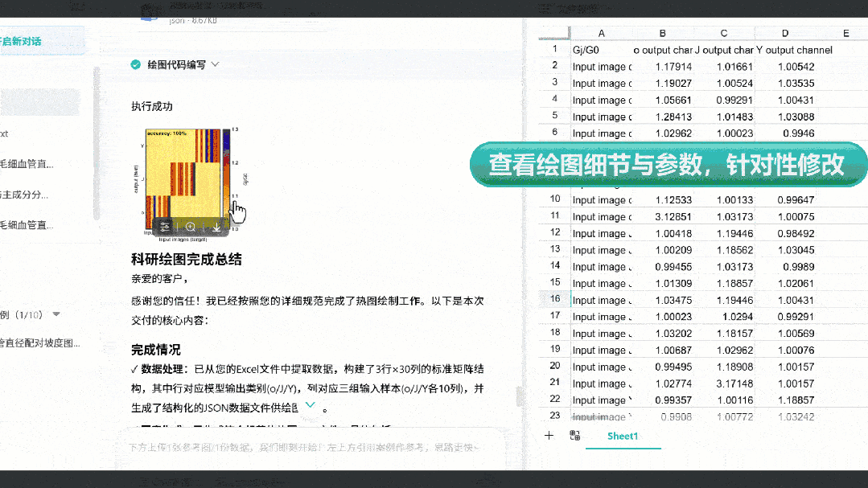Expand the teal chevron after JSON text

(x=310, y=406)
